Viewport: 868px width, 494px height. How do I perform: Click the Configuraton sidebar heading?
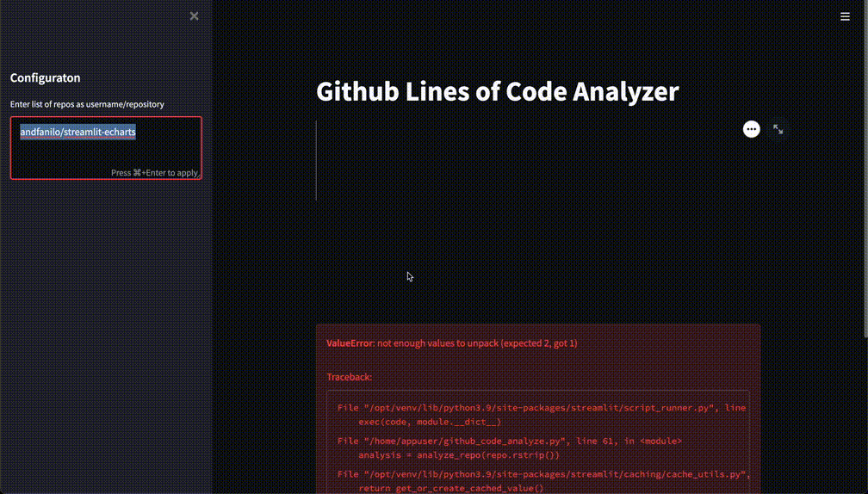(46, 78)
